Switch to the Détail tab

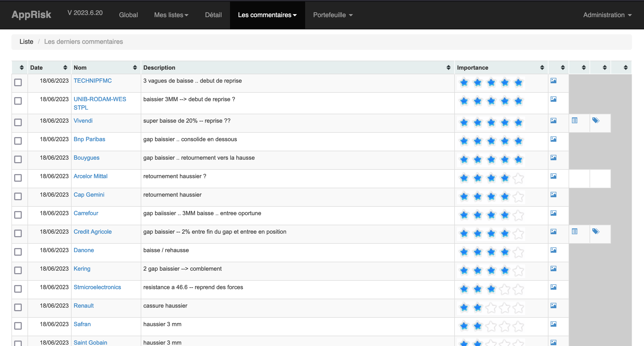213,15
